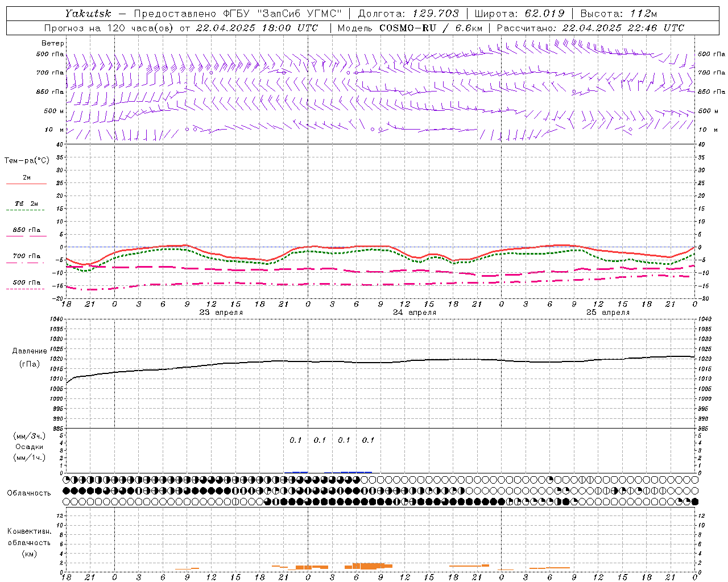
Task: Click the 'Осадки' precipitation heading
Action: (x=30, y=447)
